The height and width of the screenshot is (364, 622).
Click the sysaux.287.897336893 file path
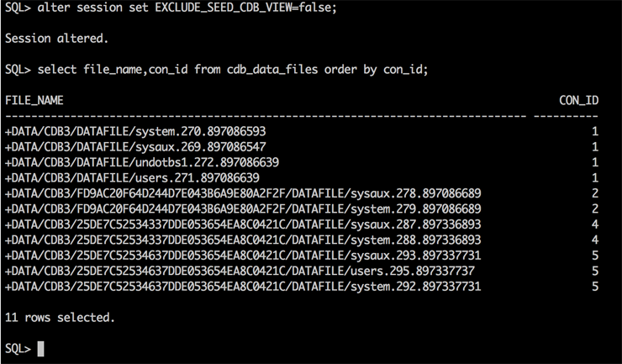(x=243, y=224)
